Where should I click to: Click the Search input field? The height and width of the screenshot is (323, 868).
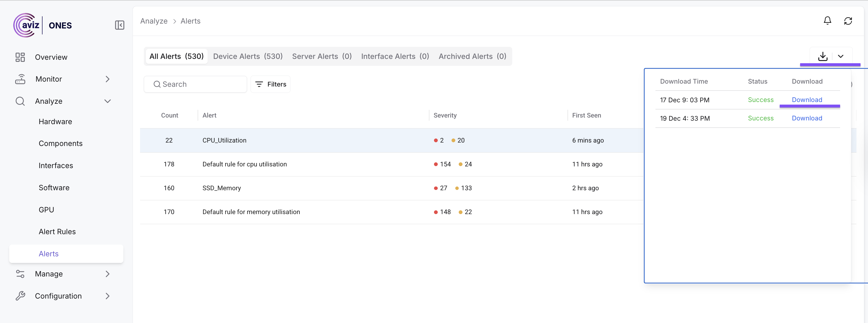click(199, 84)
